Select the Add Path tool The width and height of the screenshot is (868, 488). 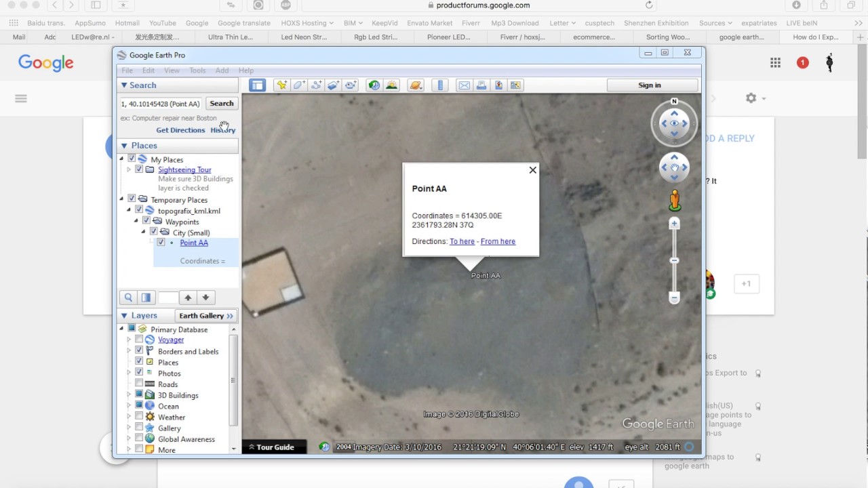(316, 85)
